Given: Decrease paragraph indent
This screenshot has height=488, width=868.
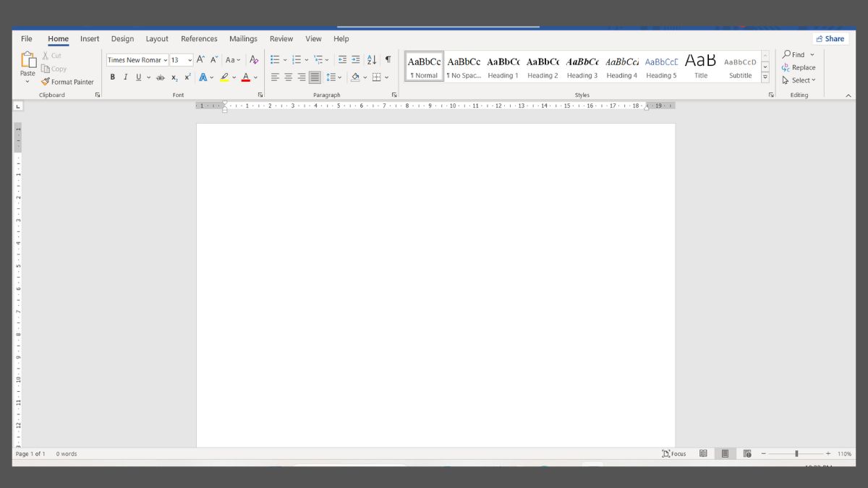Looking at the screenshot, I should [x=342, y=60].
